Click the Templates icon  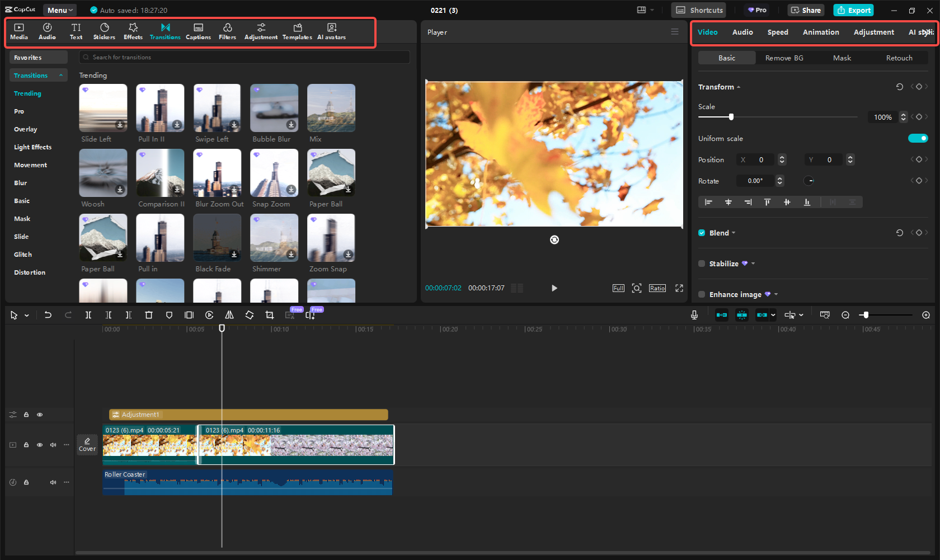click(x=297, y=31)
